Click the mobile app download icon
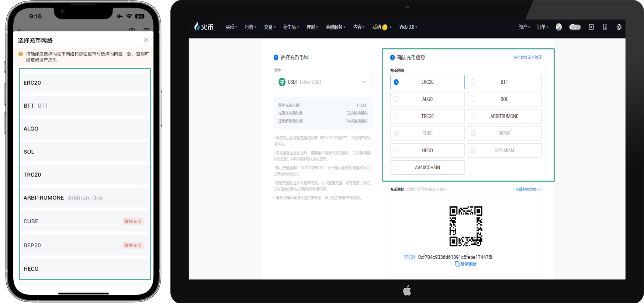The image size is (644, 303). point(605,27)
